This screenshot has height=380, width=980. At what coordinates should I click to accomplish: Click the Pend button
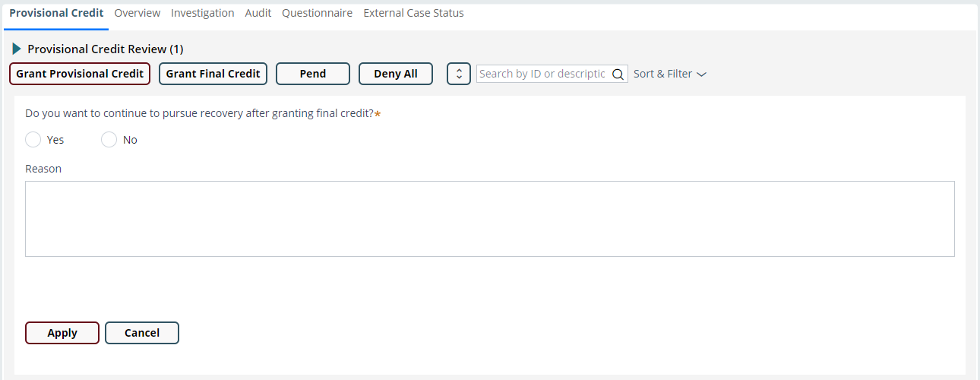pos(313,74)
